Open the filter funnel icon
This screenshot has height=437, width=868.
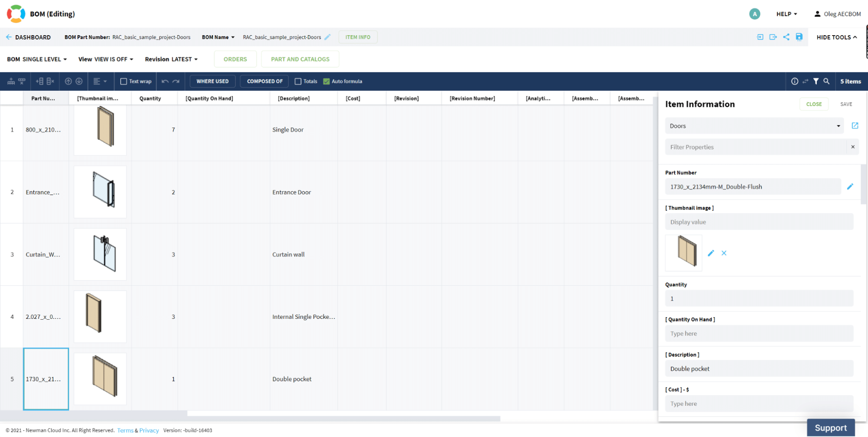pos(816,81)
